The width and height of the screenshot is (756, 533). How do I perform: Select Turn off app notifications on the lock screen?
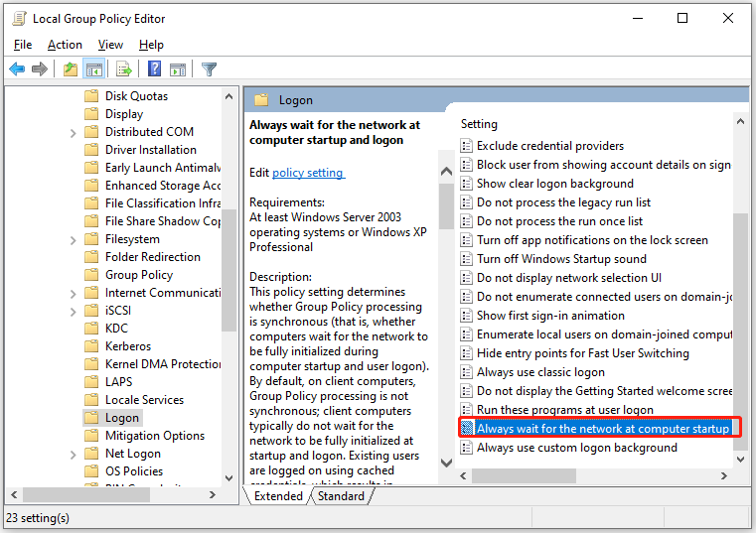click(592, 240)
